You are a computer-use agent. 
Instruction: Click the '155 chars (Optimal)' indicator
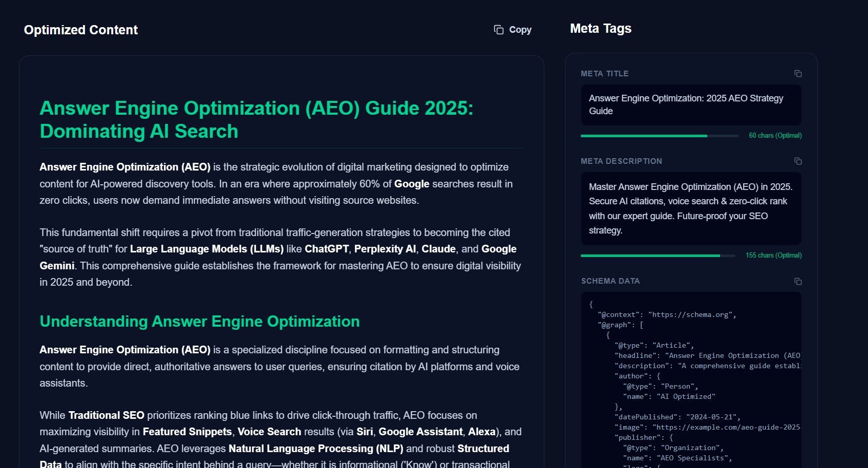tap(774, 256)
